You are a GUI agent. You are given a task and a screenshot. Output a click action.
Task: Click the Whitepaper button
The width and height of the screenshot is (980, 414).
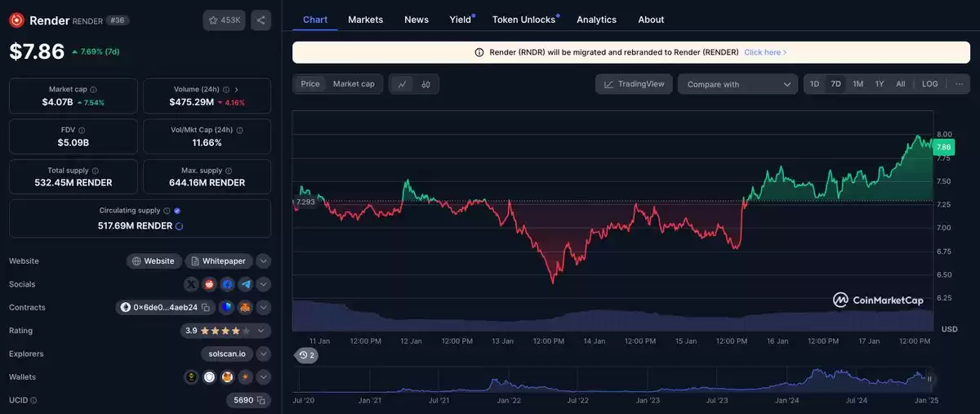point(219,261)
